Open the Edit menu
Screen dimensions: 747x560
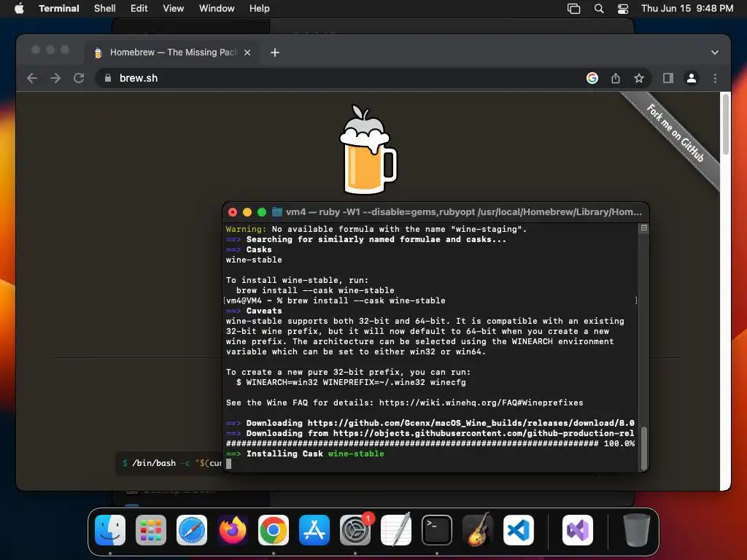tap(139, 9)
